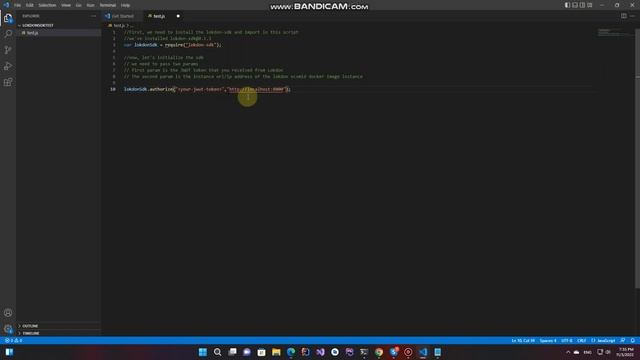Open the Explorer view in activity bar
The height and width of the screenshot is (360, 640).
click(x=8, y=18)
